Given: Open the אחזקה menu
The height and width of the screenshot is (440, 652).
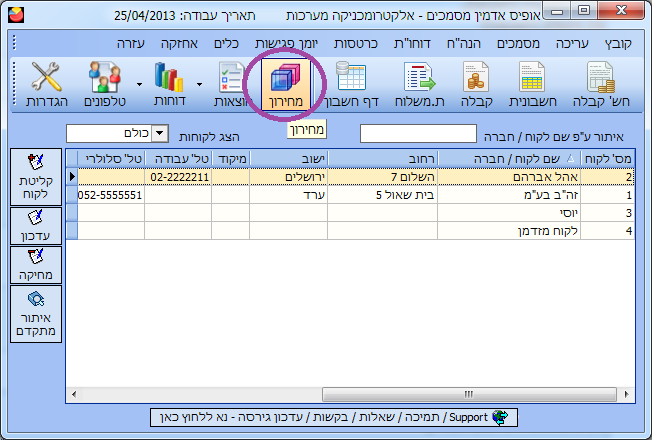Looking at the screenshot, I should point(179,43).
